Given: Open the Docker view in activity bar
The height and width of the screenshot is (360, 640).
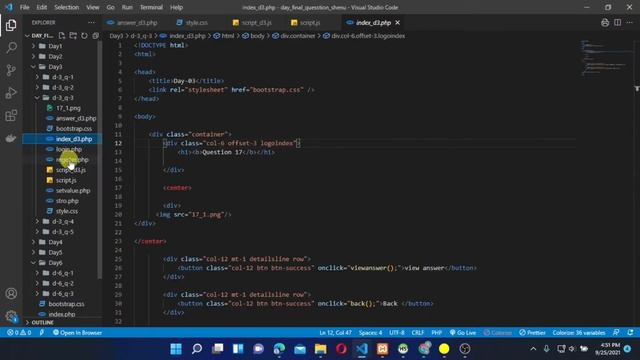Looking at the screenshot, I should 11,138.
